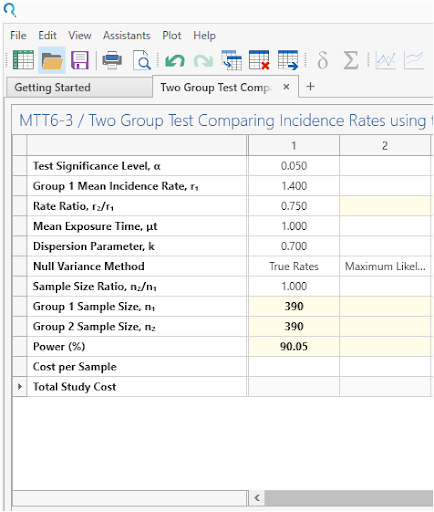The width and height of the screenshot is (434, 512).
Task: Click the Group 1 Mean Incidence Rate label
Action: point(116,186)
